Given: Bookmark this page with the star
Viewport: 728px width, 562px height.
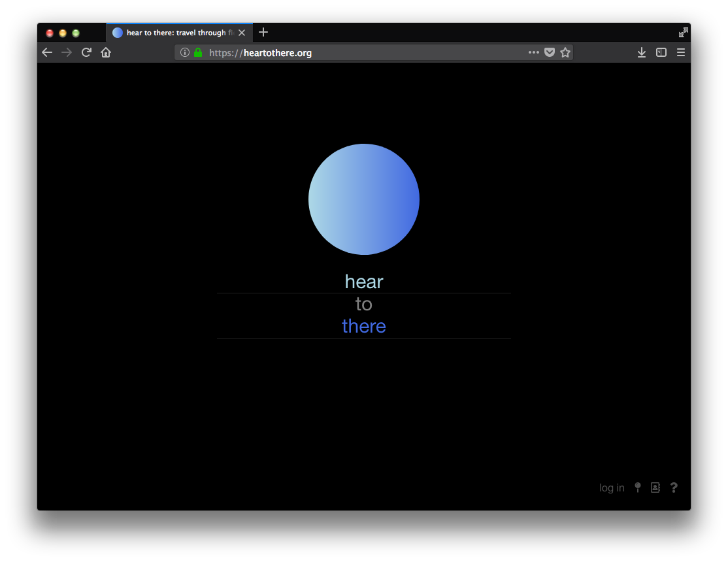Looking at the screenshot, I should click(565, 52).
